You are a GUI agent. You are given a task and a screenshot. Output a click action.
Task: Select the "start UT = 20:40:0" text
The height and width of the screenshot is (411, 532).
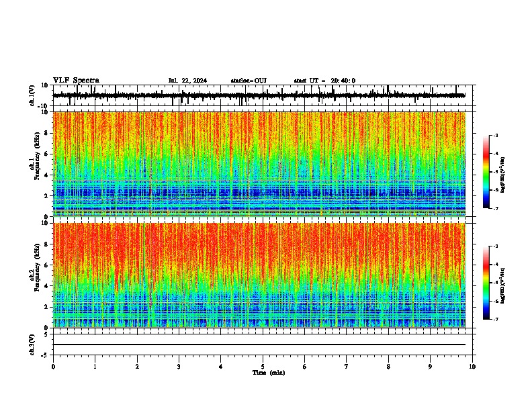[324, 81]
